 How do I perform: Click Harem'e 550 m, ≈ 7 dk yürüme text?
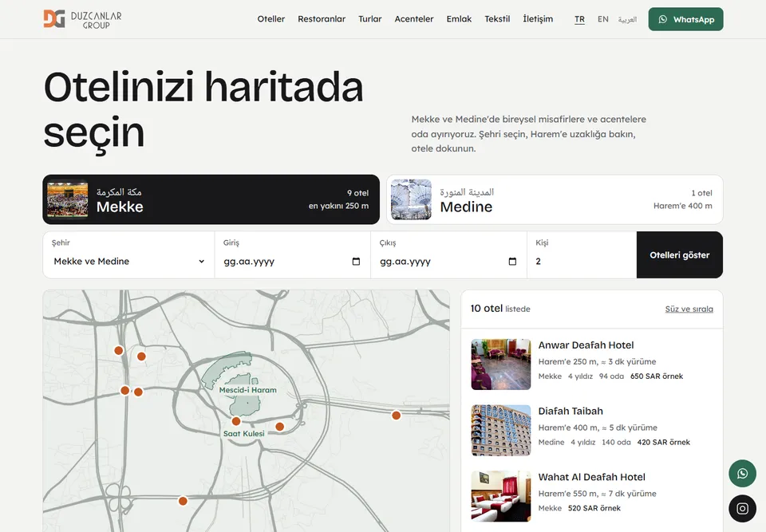[597, 494]
